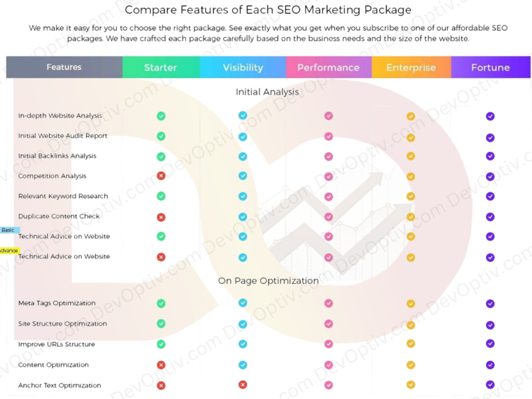The image size is (532, 399).
Task: Click the Initial Website Audit Report label
Action: (63, 136)
